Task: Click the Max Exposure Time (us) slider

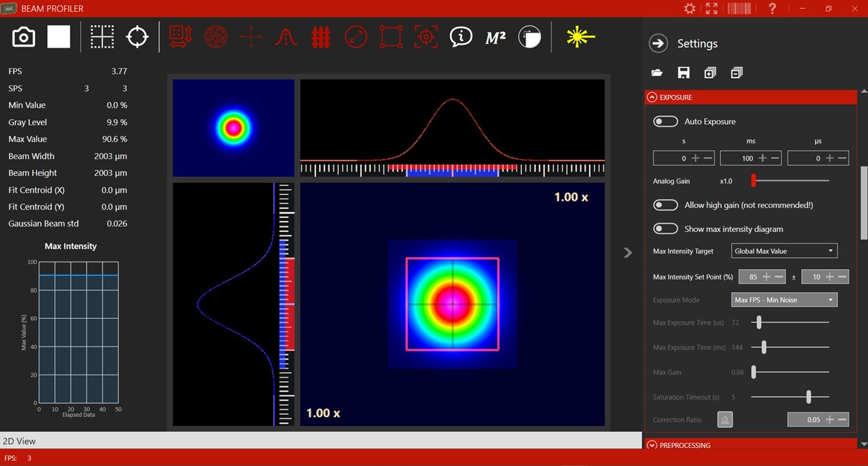Action: [x=759, y=322]
